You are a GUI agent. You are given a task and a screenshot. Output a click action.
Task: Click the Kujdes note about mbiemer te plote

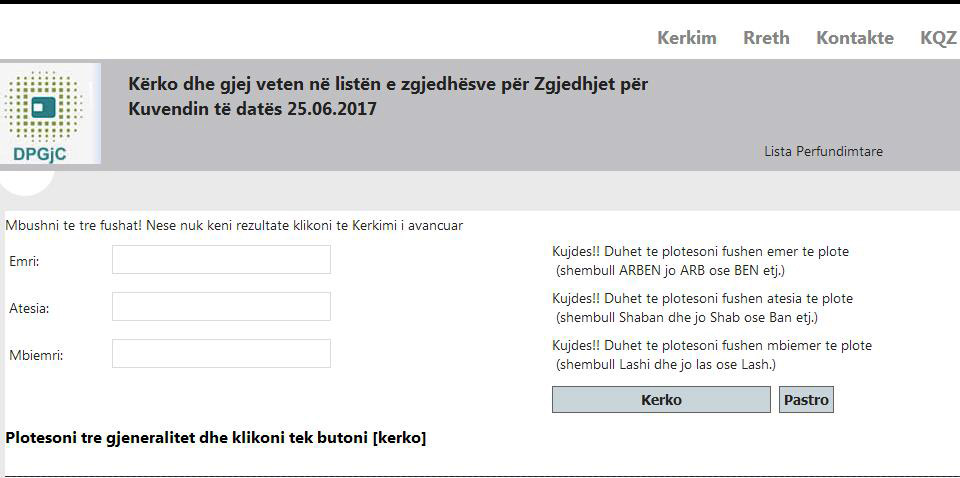(712, 355)
